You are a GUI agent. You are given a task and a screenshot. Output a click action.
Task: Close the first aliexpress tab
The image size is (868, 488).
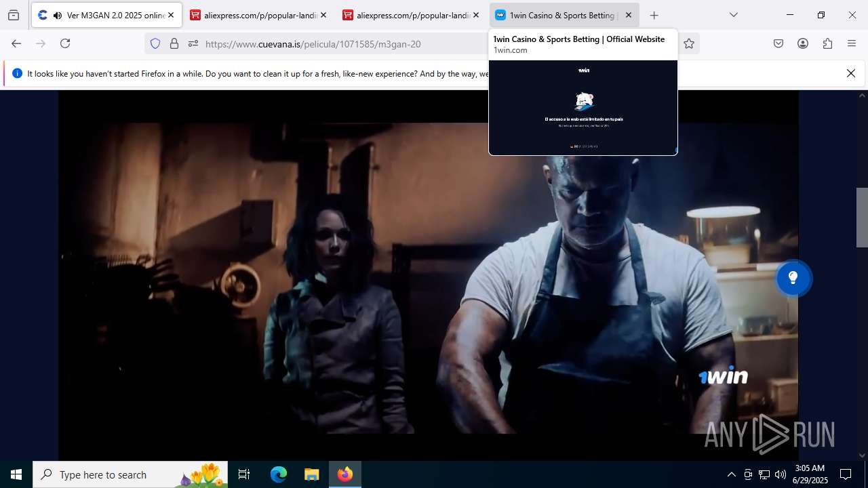(x=323, y=15)
